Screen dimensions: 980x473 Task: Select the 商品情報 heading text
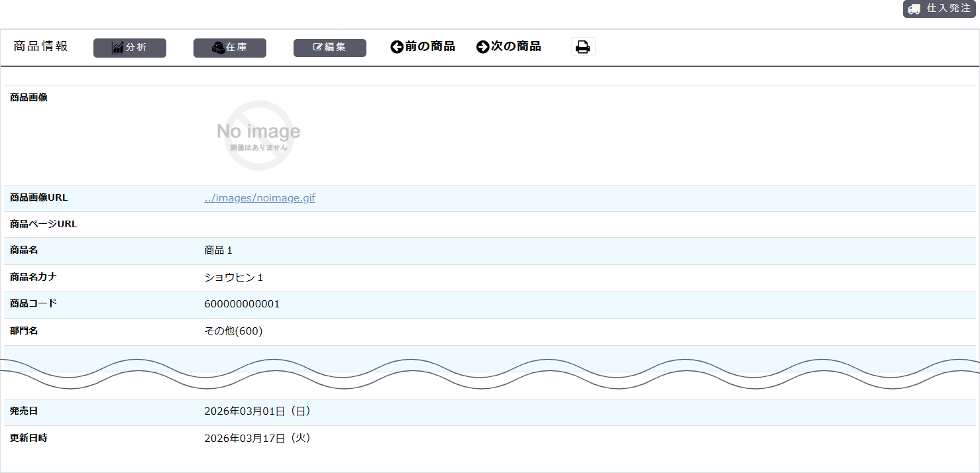pyautogui.click(x=40, y=46)
